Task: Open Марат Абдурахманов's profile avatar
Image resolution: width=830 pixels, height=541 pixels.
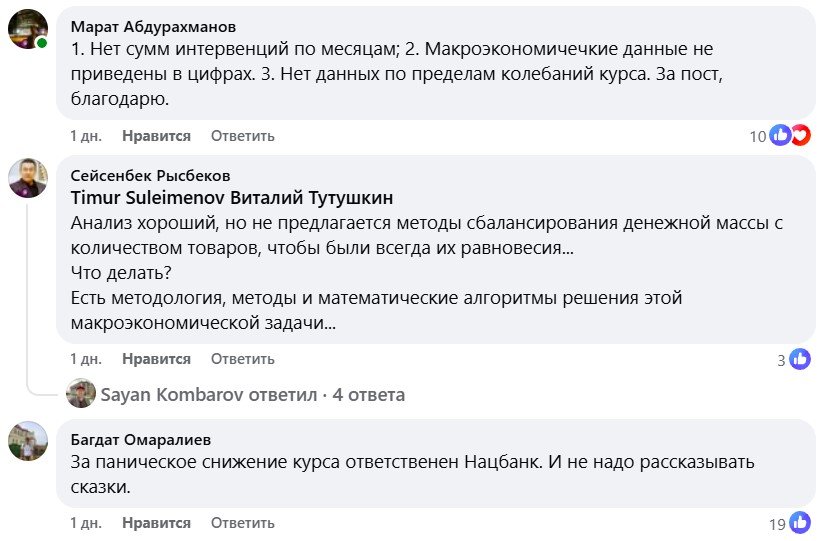Action: (x=28, y=29)
